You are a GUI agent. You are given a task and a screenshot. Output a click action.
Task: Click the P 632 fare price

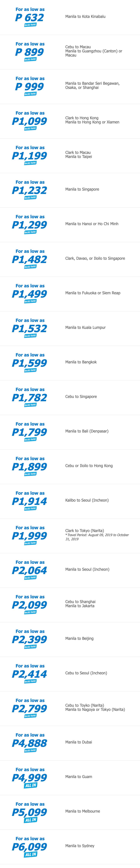tap(30, 18)
